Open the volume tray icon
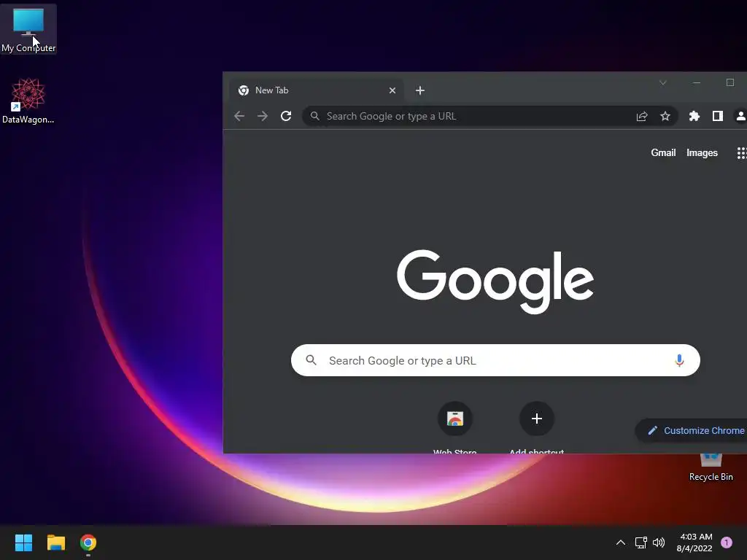 659,542
